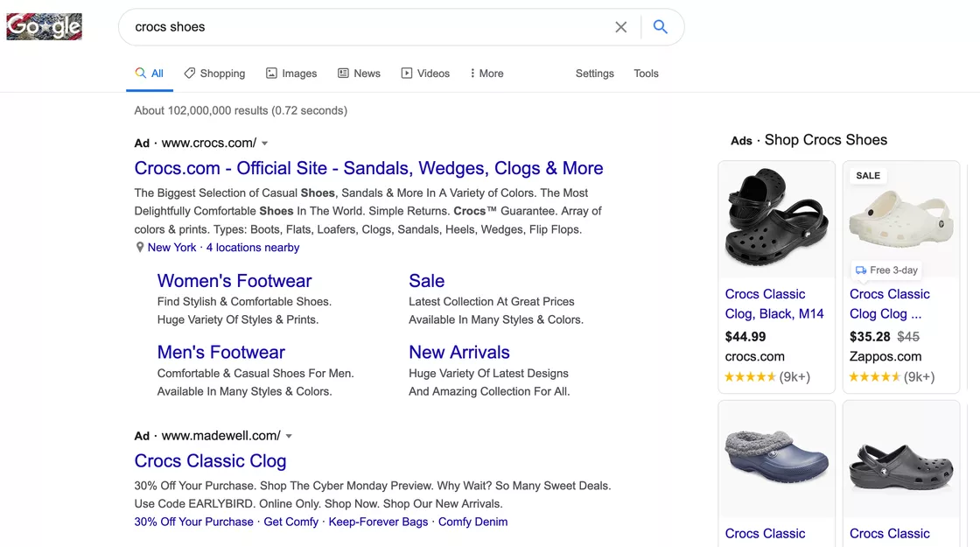Go to the News tab
This screenshot has height=547, width=980.
(x=359, y=74)
